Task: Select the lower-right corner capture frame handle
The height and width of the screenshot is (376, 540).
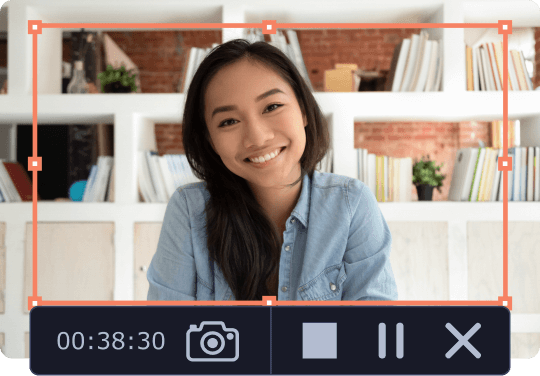Action: (505, 302)
